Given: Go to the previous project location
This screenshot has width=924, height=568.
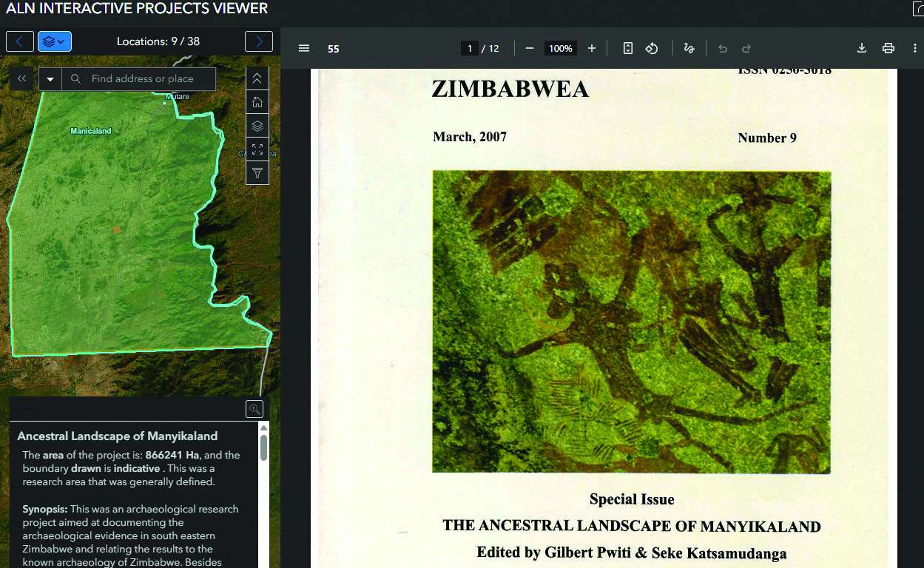Looking at the screenshot, I should coord(20,41).
